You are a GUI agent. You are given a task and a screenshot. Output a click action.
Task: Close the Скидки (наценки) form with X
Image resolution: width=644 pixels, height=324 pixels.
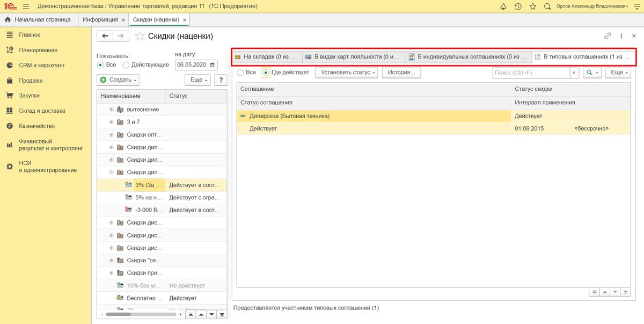tap(635, 36)
